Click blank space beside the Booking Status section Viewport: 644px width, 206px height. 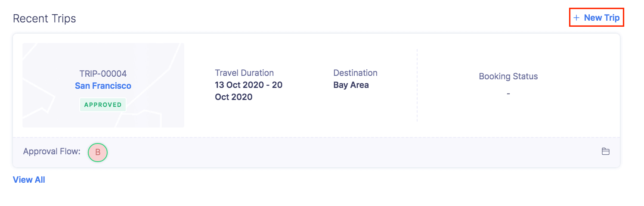(x=581, y=108)
